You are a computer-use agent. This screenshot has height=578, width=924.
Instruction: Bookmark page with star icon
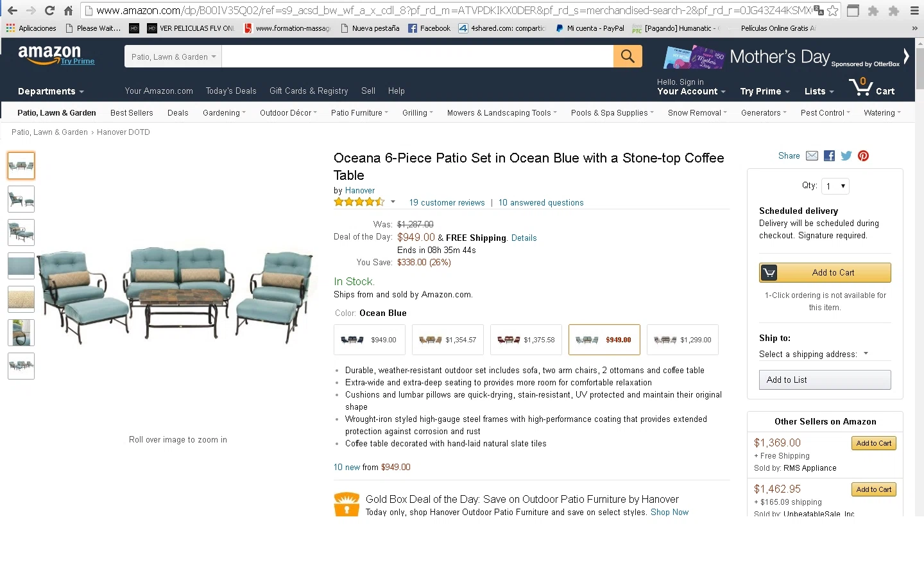coord(833,10)
